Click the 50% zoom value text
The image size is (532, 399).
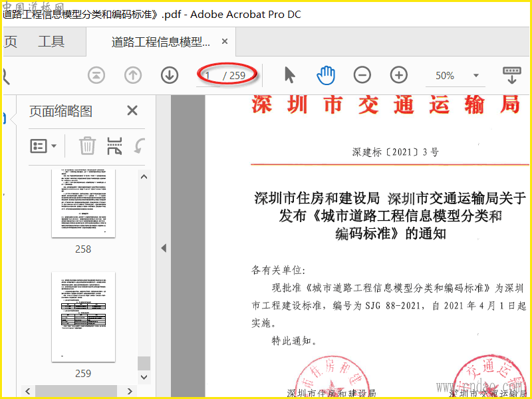445,75
